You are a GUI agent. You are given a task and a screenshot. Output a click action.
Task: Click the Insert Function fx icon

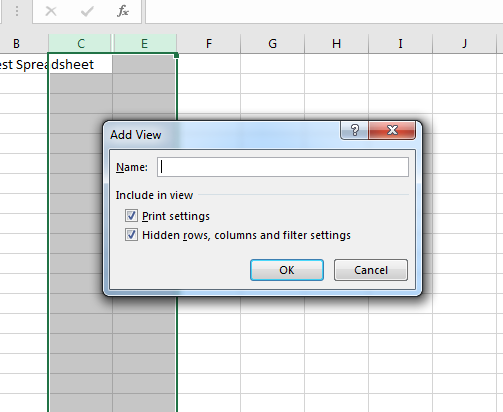click(x=123, y=11)
